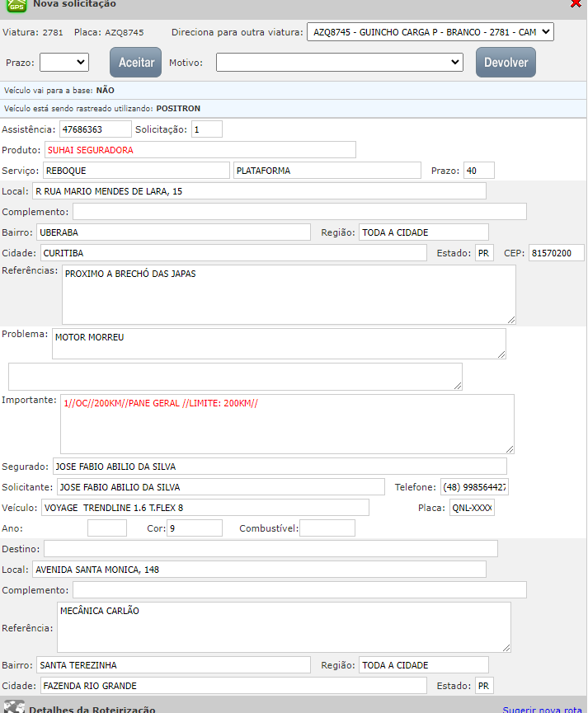Click the empty Destino field
Image resolution: width=588 pixels, height=713 pixels.
270,548
